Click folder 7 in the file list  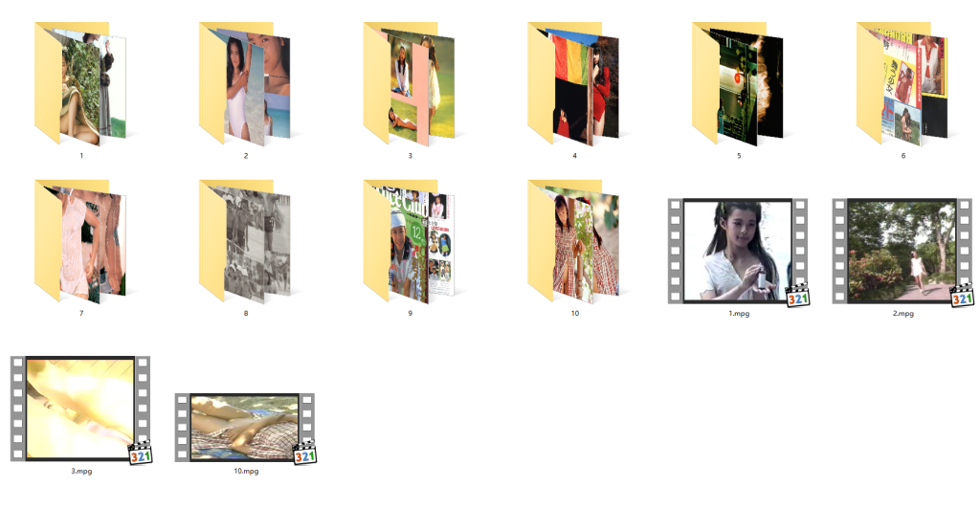click(x=81, y=241)
